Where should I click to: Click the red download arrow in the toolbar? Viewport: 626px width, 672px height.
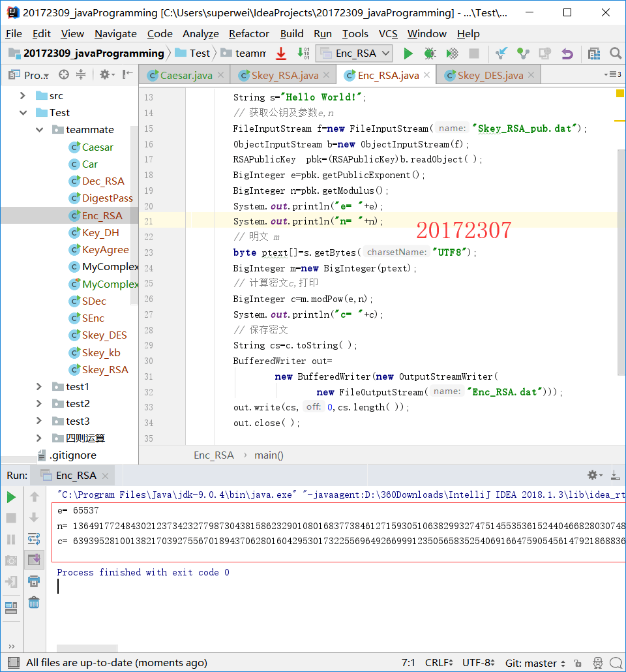[x=281, y=53]
